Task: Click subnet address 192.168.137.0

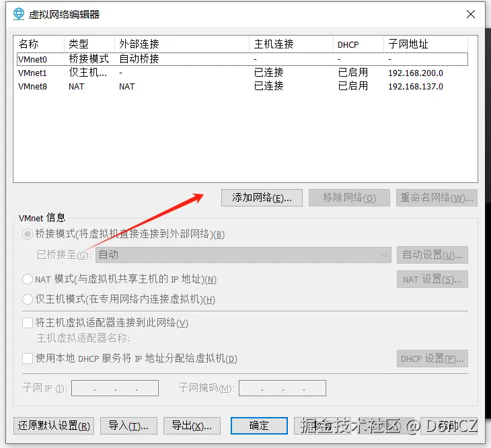Action: [x=416, y=87]
